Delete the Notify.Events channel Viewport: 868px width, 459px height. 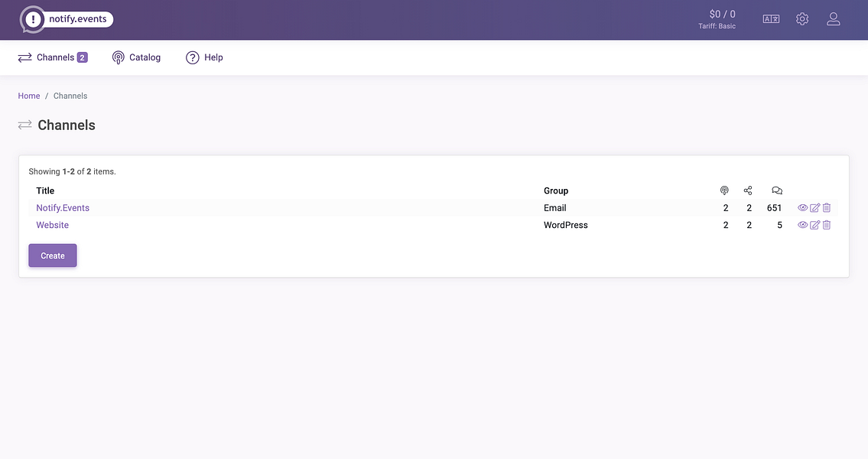pyautogui.click(x=826, y=207)
